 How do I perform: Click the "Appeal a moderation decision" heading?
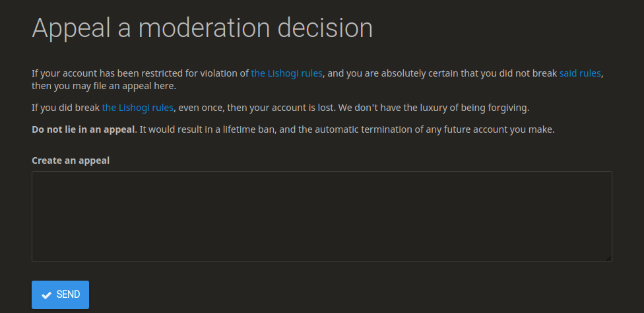coord(202,28)
